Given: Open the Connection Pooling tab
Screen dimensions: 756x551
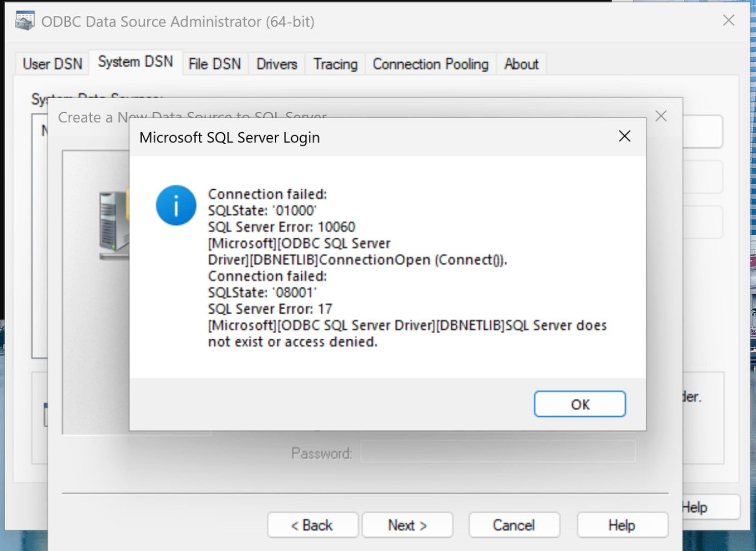Looking at the screenshot, I should click(x=430, y=64).
